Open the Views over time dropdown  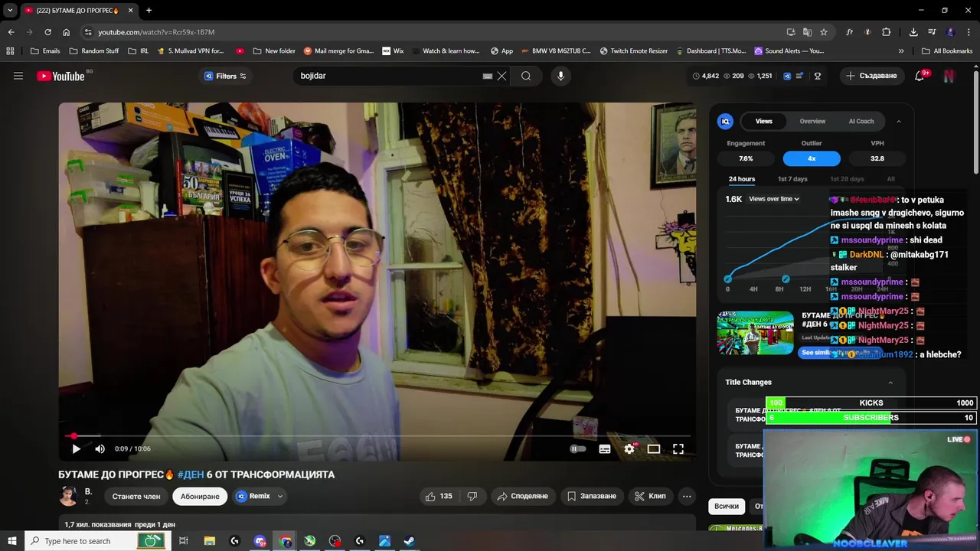774,199
